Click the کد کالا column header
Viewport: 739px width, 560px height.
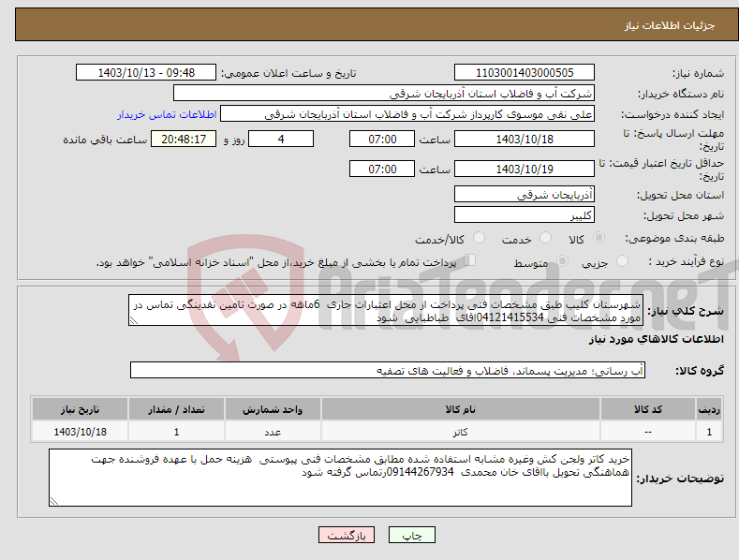648,409
